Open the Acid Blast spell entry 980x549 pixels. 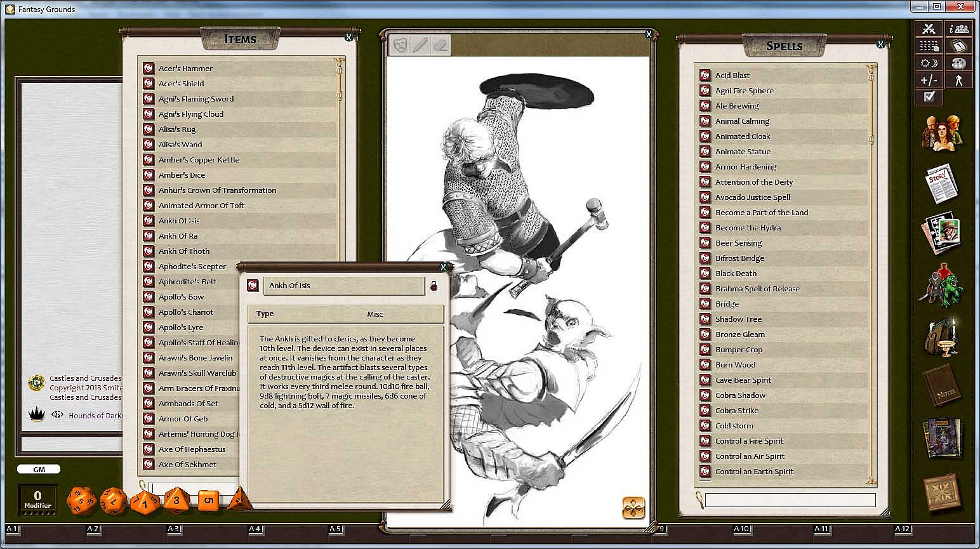[732, 76]
